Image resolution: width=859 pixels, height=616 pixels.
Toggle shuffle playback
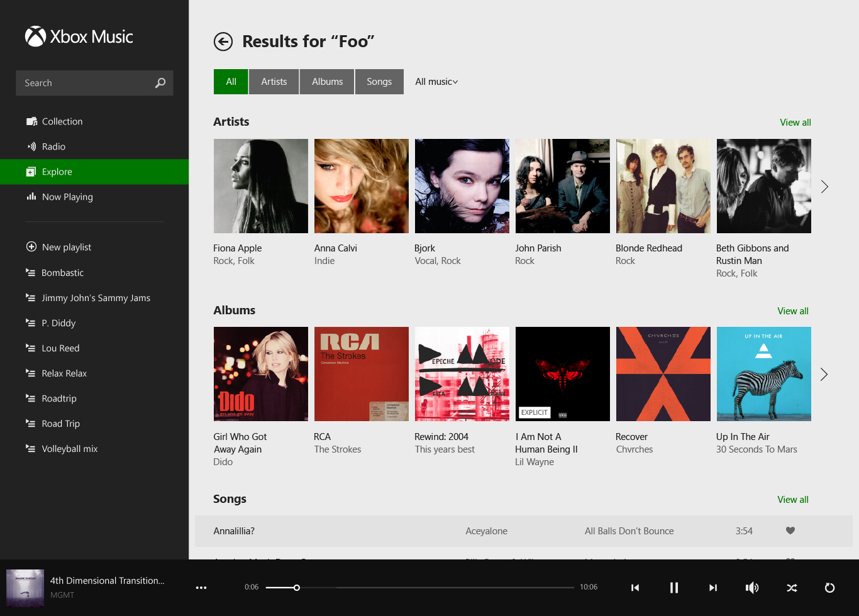(792, 588)
